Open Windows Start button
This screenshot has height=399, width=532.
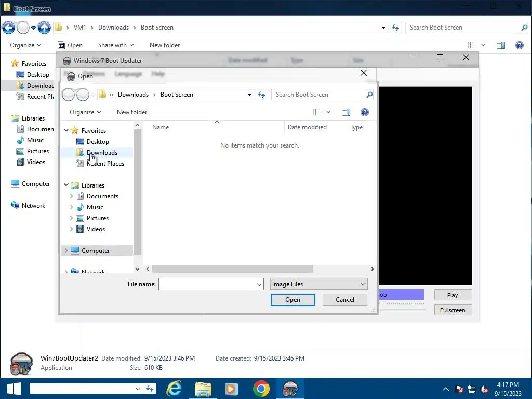(x=14, y=389)
